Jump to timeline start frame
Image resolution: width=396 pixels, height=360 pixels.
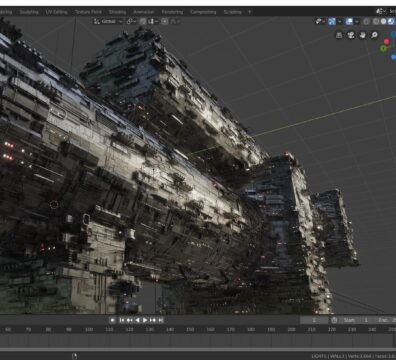[x=122, y=320]
